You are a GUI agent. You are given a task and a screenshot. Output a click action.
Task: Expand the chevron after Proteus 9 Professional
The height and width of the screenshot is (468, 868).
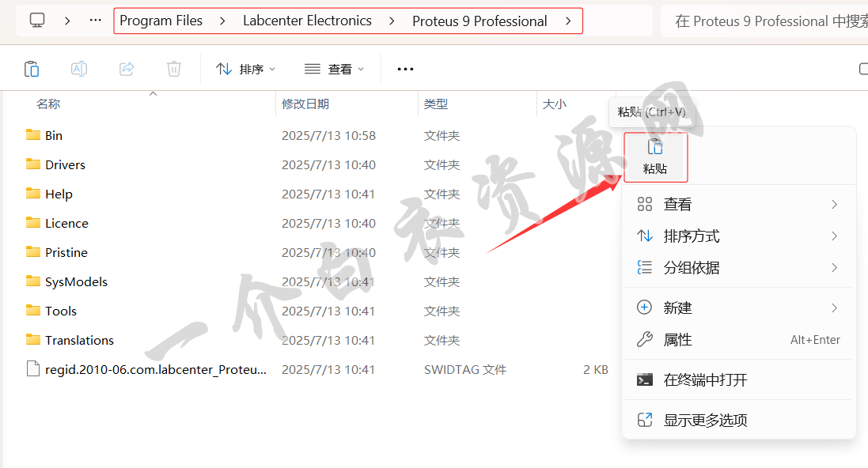pyautogui.click(x=569, y=21)
